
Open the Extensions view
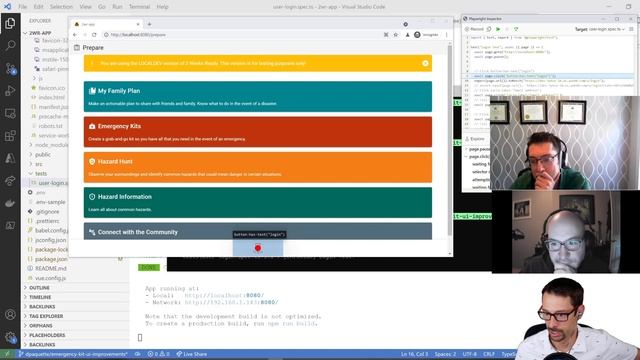10,136
